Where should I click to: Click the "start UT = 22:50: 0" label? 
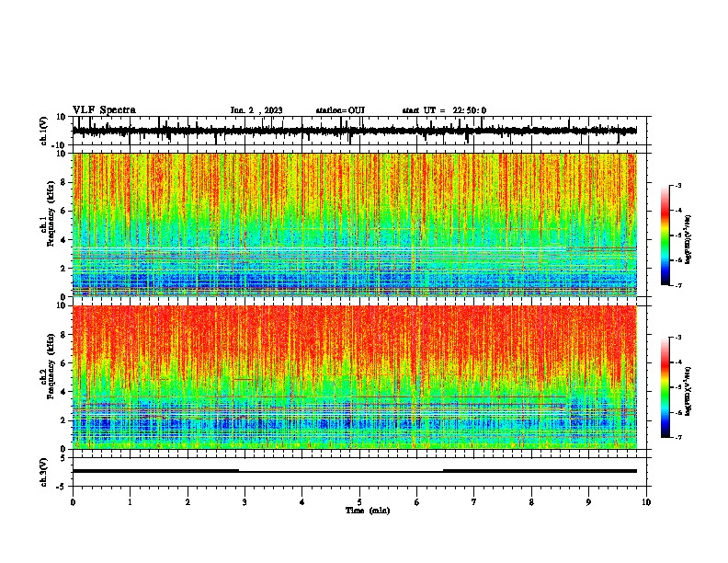click(x=444, y=110)
